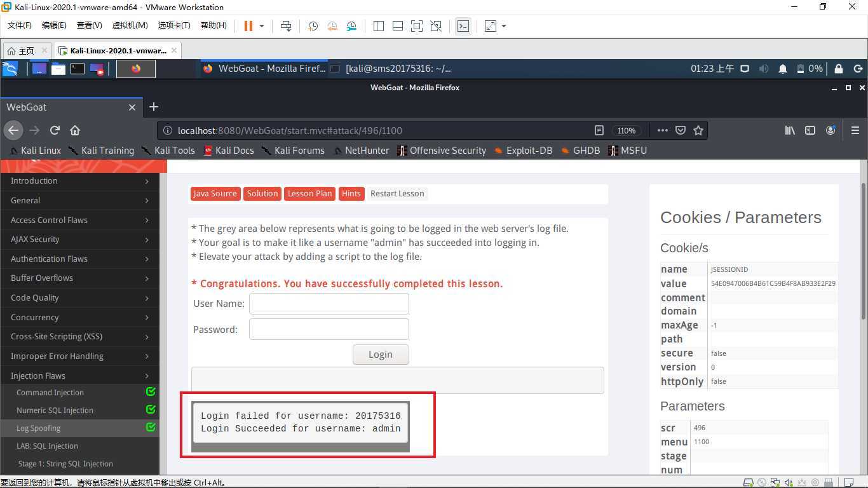Open the 虚拟机(M) menu
Screen dimensions: 868x488
point(130,25)
